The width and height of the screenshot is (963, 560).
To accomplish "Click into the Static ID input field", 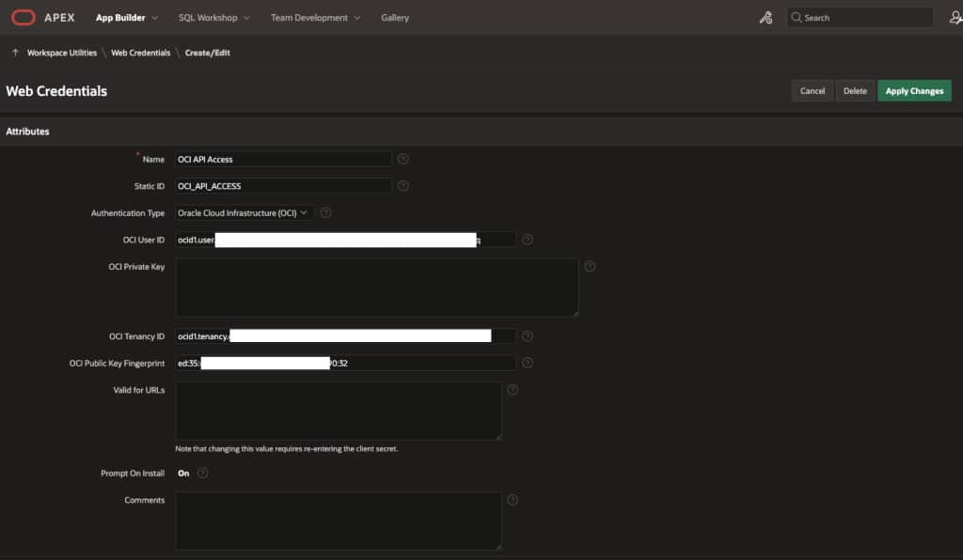I will (283, 186).
